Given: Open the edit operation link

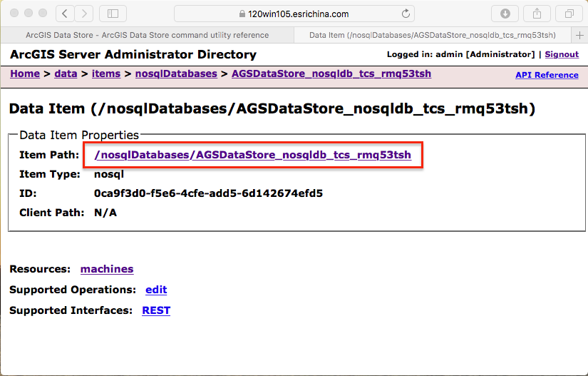Looking at the screenshot, I should (x=156, y=290).
